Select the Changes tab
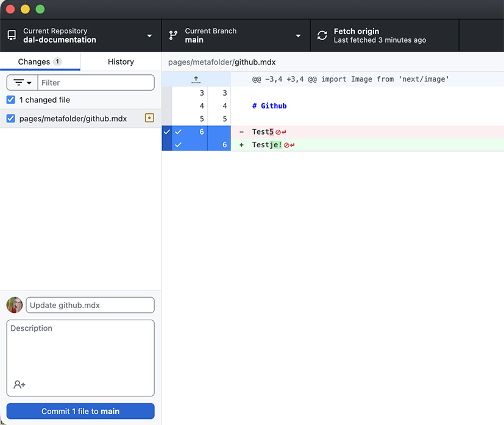The image size is (504, 425). coord(40,61)
